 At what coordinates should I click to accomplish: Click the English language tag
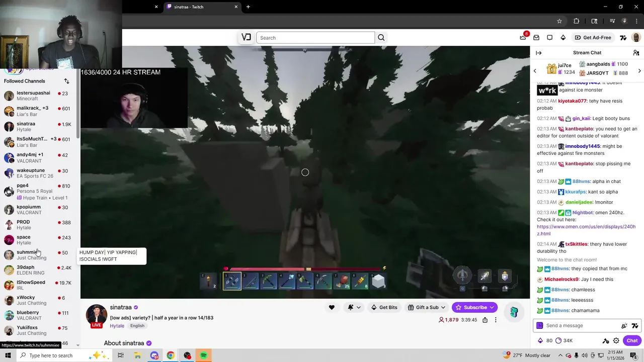tap(137, 326)
